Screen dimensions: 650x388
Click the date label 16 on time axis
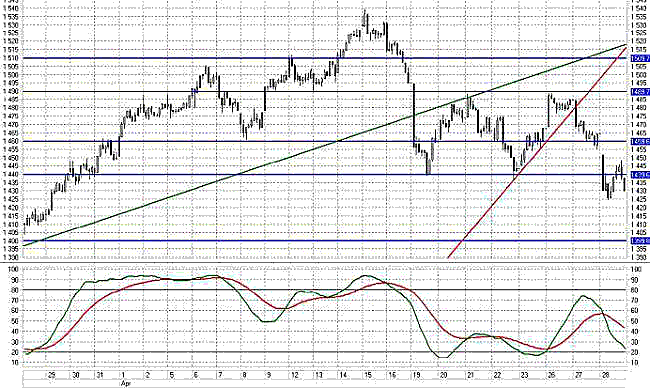(392, 375)
